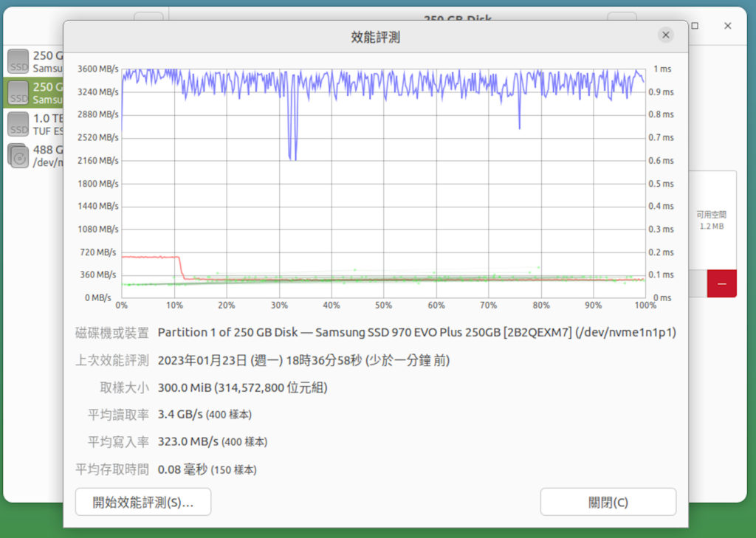756x538 pixels.
Task: Select the 1.0 TB TUF SSD icon
Action: (x=18, y=124)
